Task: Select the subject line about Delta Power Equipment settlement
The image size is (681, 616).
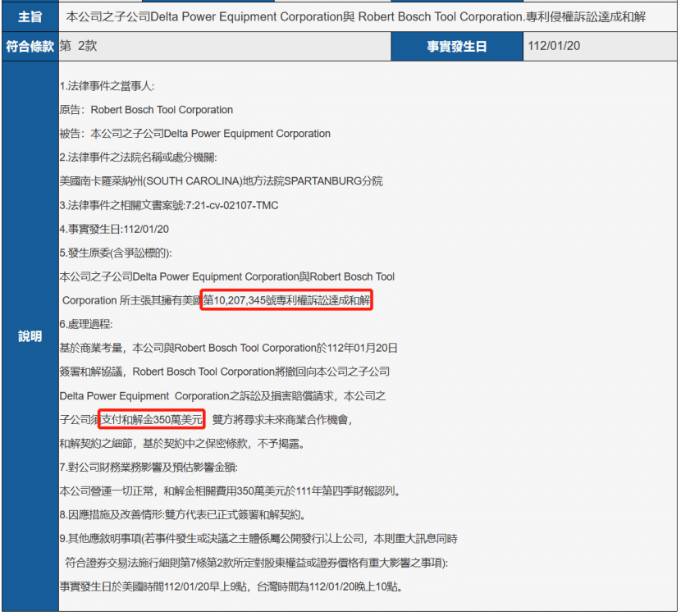Action: [x=356, y=16]
